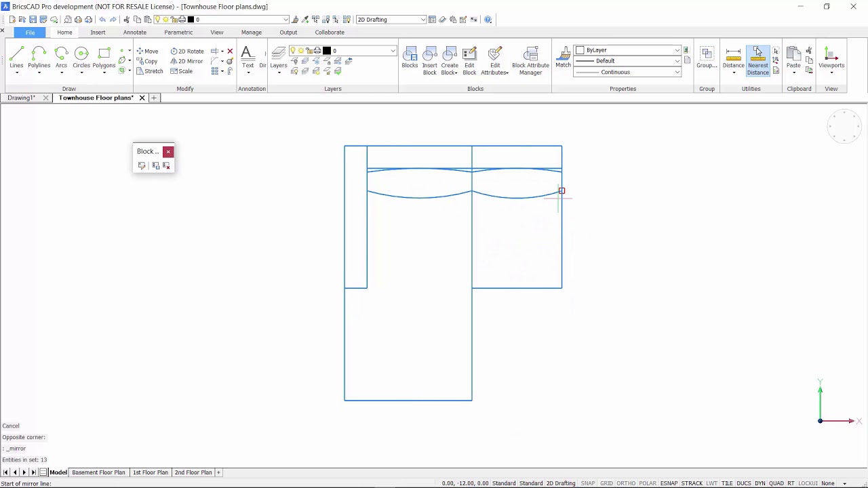Viewport: 868px width, 488px height.
Task: Toggle LWT in the status bar
Action: coord(711,483)
